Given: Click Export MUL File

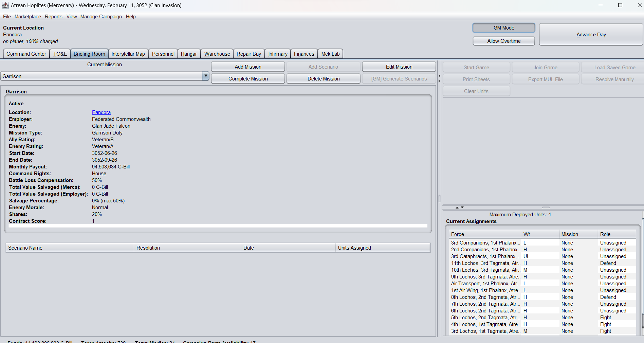Looking at the screenshot, I should coord(545,79).
